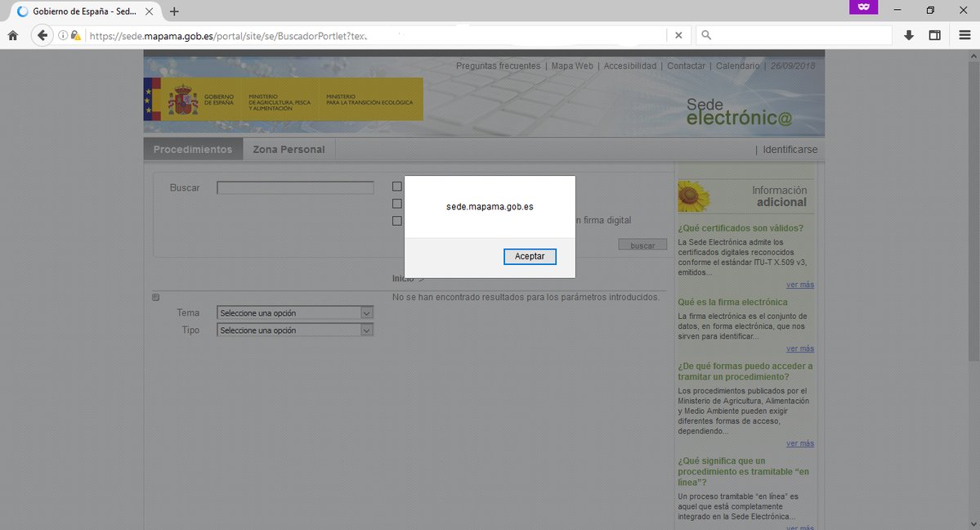Stop page loading with the X icon

[678, 35]
